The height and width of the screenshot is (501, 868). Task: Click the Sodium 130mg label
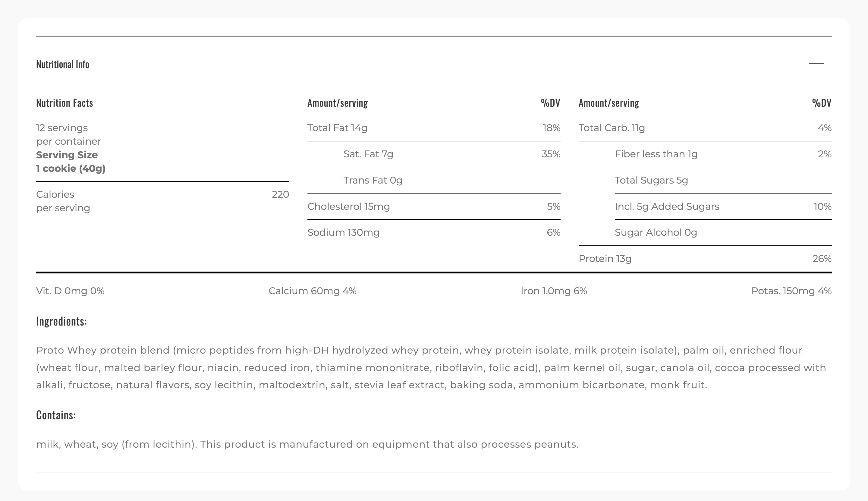(343, 233)
